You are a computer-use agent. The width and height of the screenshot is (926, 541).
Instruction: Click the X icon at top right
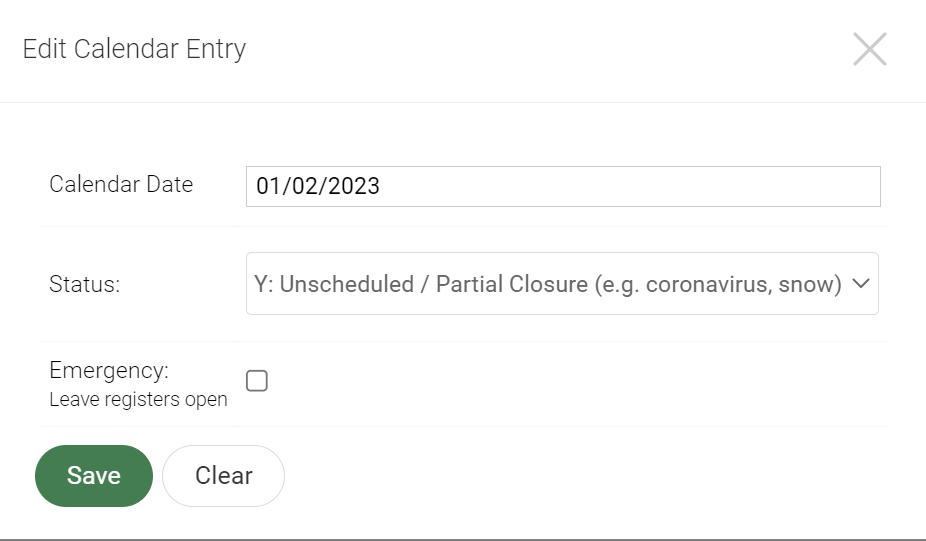(869, 49)
